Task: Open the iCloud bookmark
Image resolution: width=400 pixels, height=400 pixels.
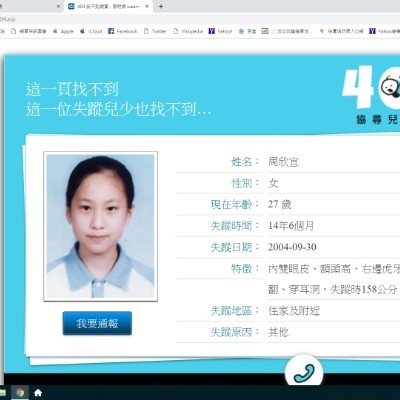Action: [91, 31]
